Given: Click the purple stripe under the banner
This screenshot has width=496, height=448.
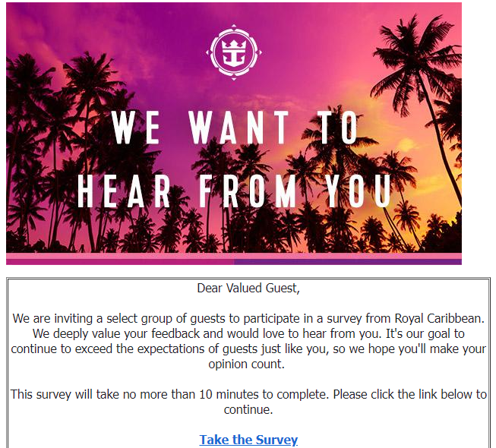Looking at the screenshot, I should 348,262.
